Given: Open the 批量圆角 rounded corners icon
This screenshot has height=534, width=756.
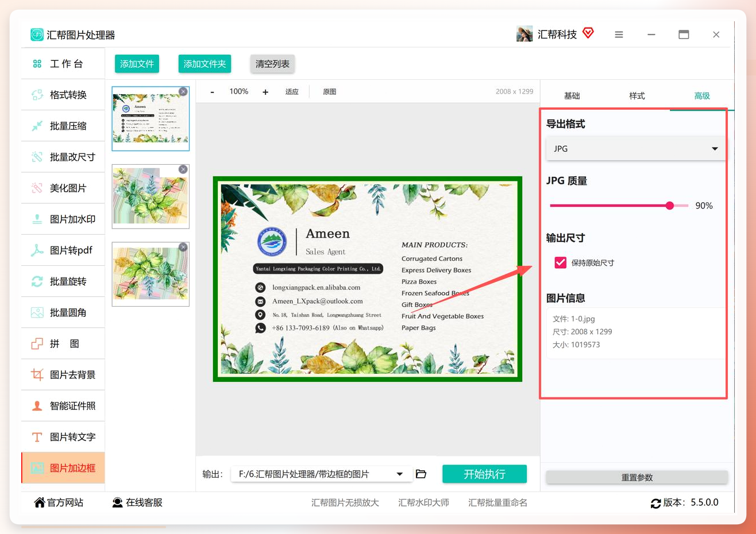Looking at the screenshot, I should point(37,312).
